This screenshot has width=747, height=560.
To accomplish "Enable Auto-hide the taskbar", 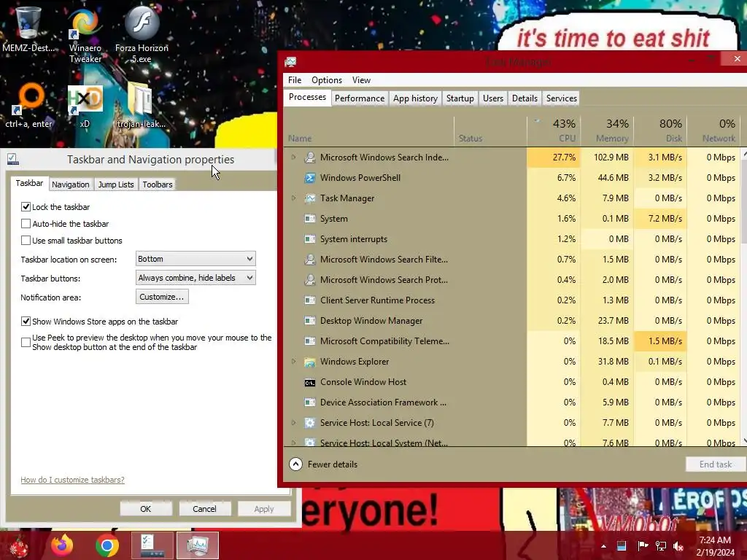I will (26, 223).
